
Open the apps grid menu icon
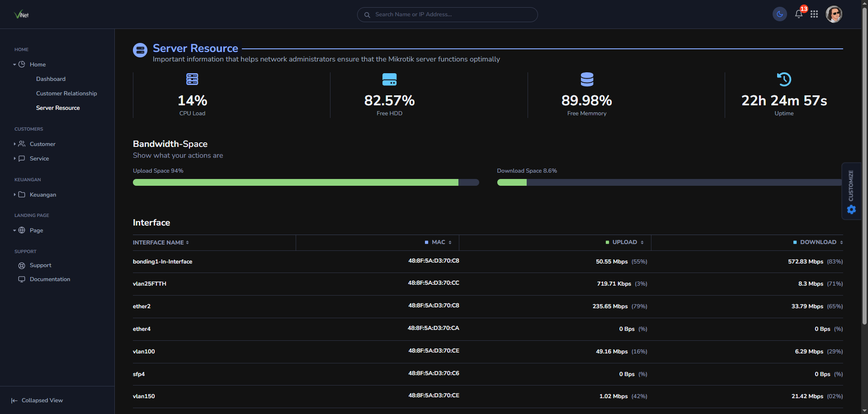[x=814, y=14]
